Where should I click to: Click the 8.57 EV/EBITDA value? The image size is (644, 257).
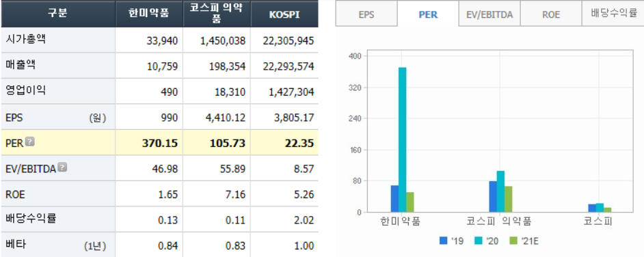[x=304, y=169]
